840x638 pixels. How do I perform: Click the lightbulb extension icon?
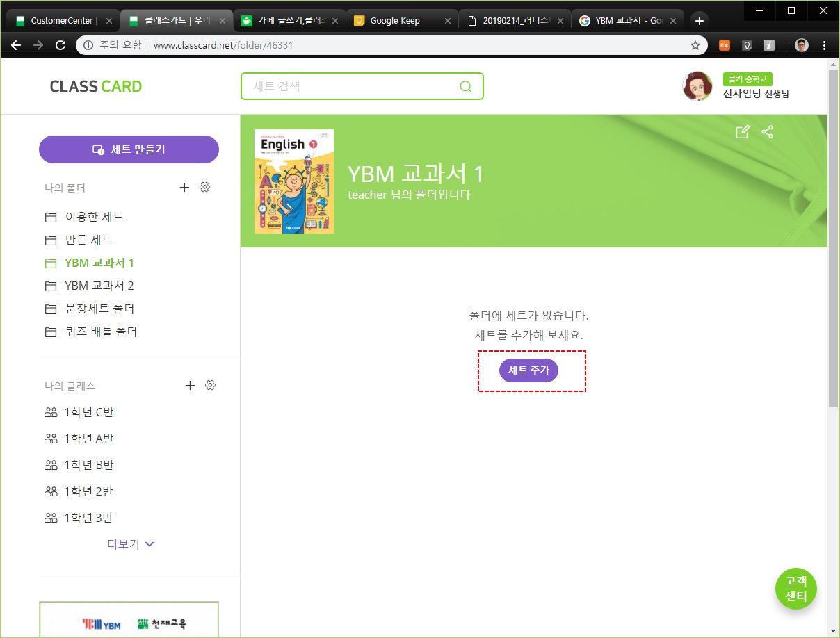tap(747, 45)
